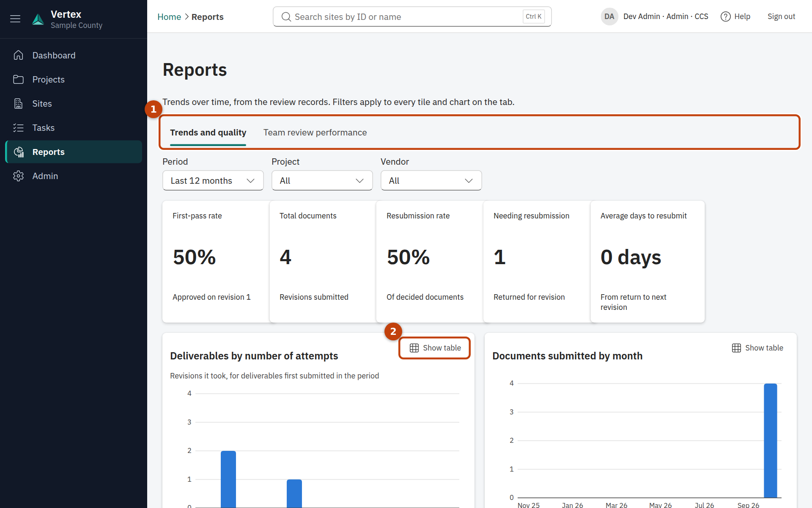Click the Sites building icon
812x508 pixels.
tap(18, 104)
